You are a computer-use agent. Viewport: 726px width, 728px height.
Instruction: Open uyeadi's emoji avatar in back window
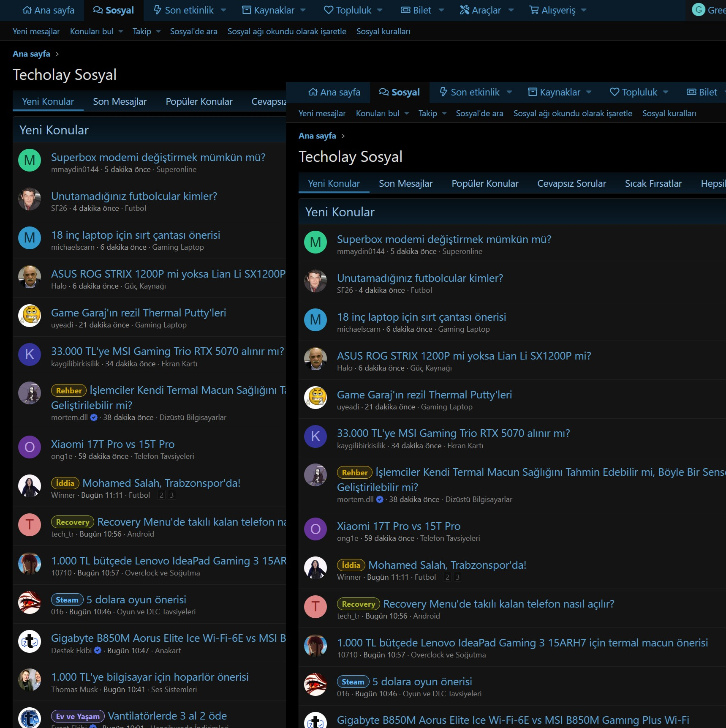click(x=30, y=316)
